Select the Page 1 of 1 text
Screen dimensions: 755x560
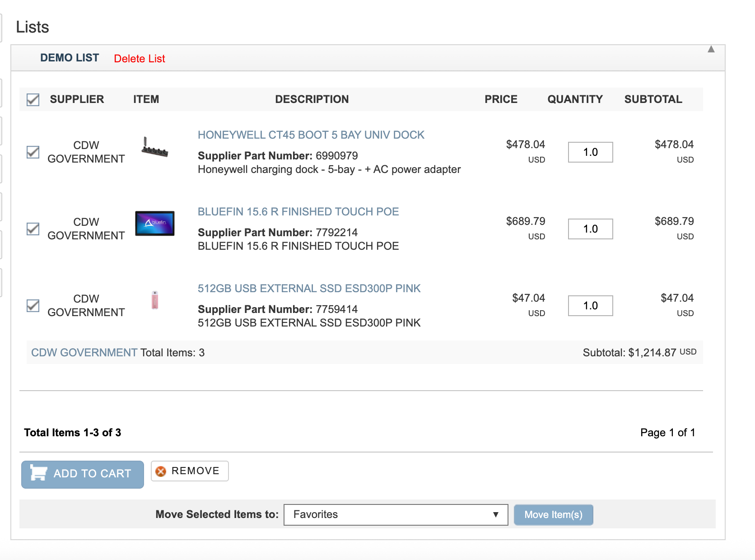[668, 433]
